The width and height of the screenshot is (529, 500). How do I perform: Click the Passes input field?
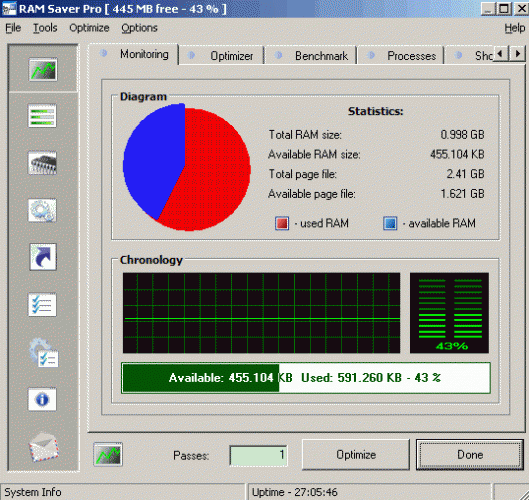point(259,455)
